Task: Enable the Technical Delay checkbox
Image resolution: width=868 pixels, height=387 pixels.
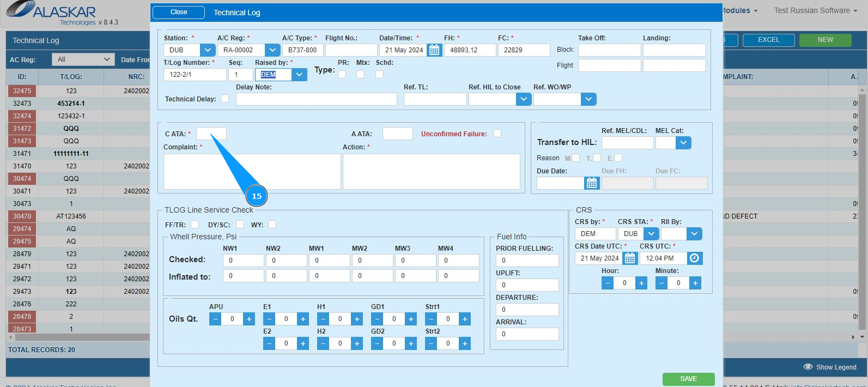Action: click(x=224, y=99)
